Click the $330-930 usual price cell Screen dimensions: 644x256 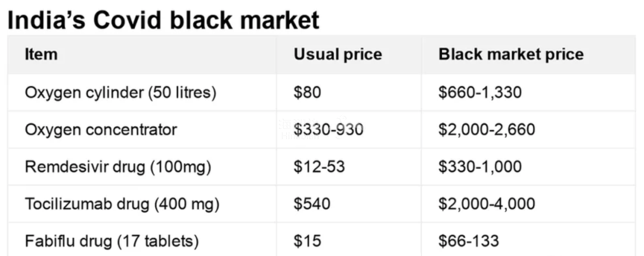coord(328,130)
